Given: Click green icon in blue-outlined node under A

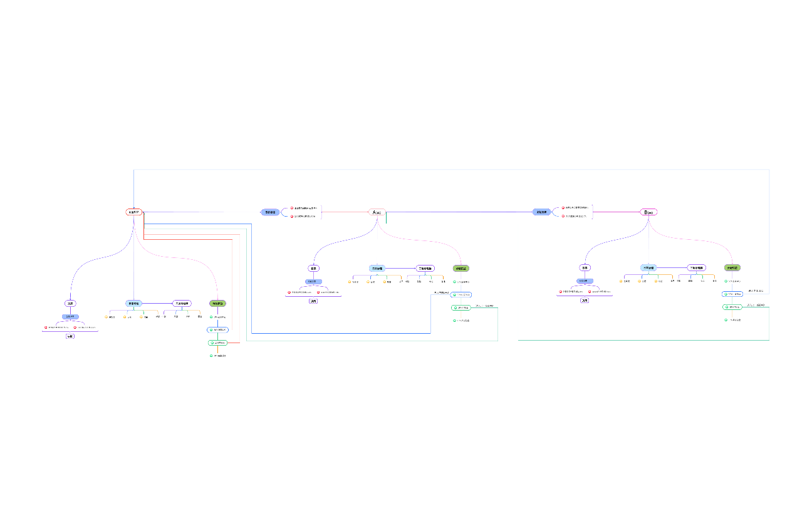Looking at the screenshot, I should click(454, 294).
